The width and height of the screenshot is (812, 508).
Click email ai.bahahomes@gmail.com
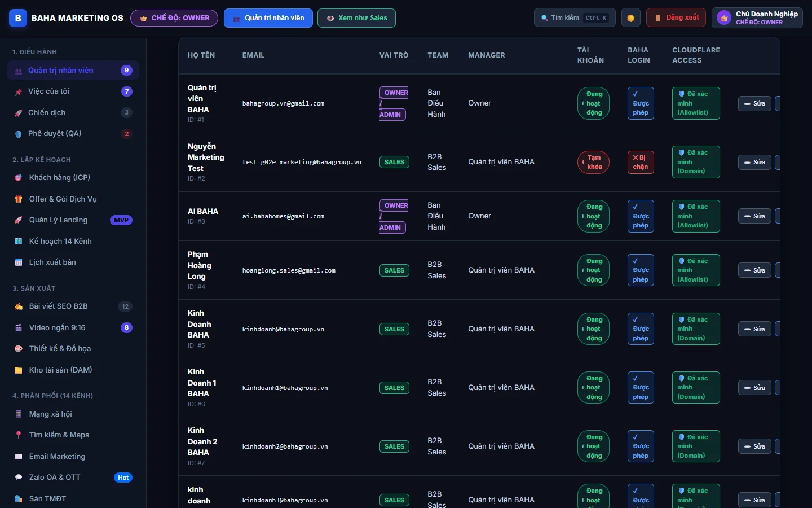283,217
